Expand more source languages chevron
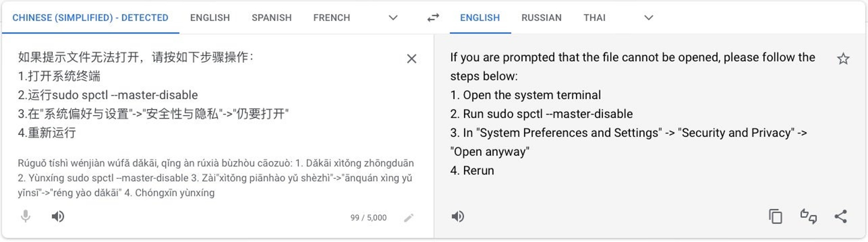This screenshot has width=868, height=242. tap(393, 18)
